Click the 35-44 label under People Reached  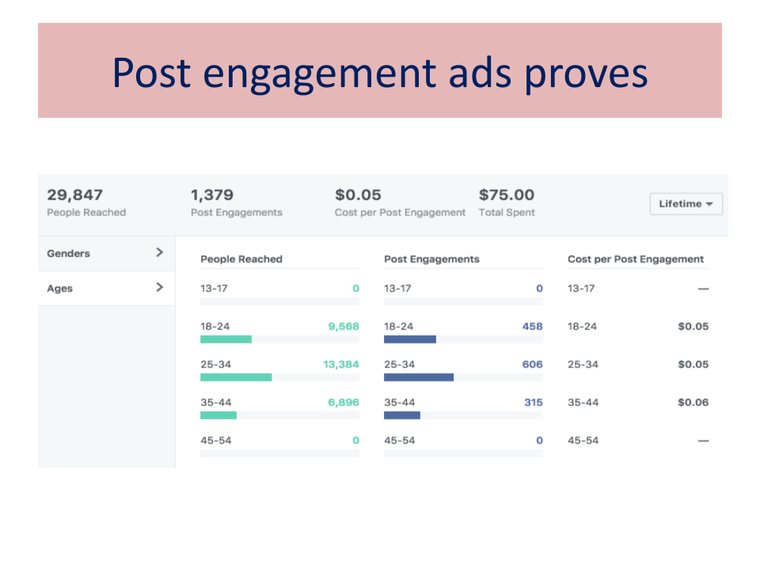tap(216, 402)
